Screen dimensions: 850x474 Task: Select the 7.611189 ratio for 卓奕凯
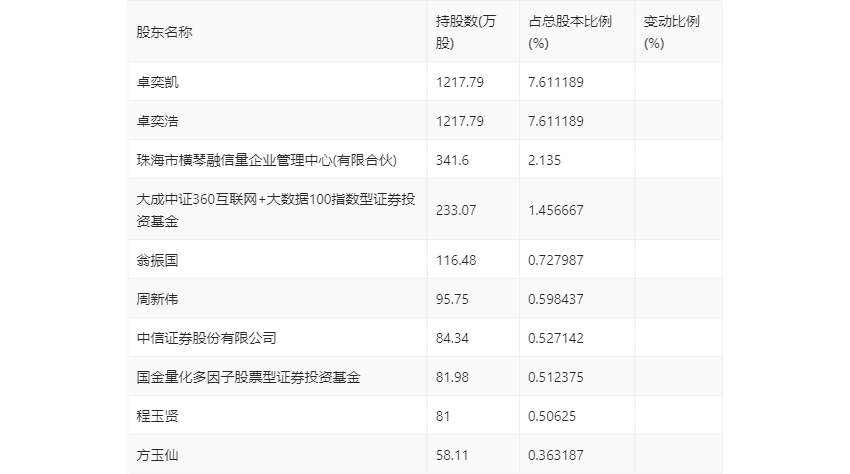[556, 82]
